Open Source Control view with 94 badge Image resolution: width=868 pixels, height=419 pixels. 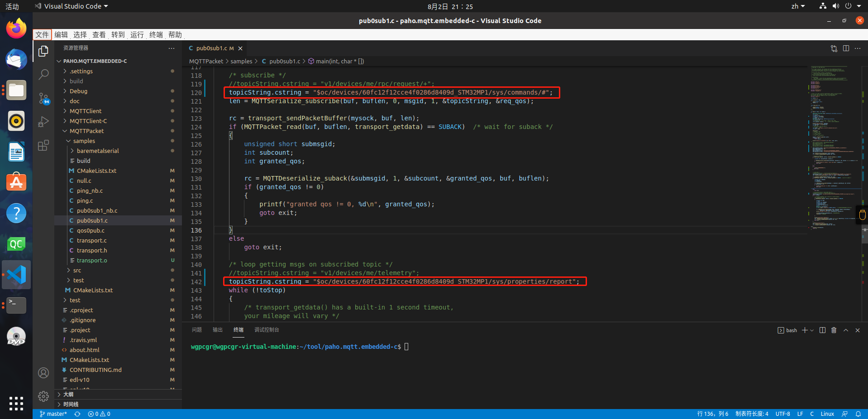tap(43, 98)
